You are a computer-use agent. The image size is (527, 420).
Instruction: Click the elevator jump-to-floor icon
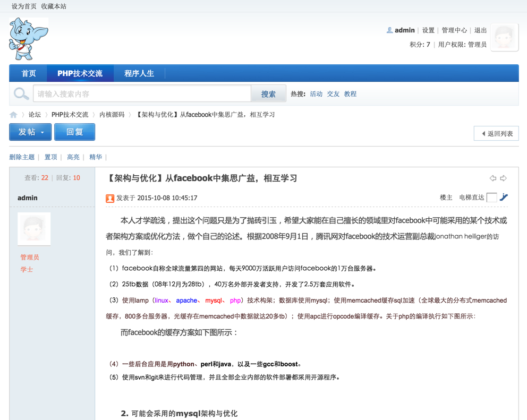[x=504, y=197]
